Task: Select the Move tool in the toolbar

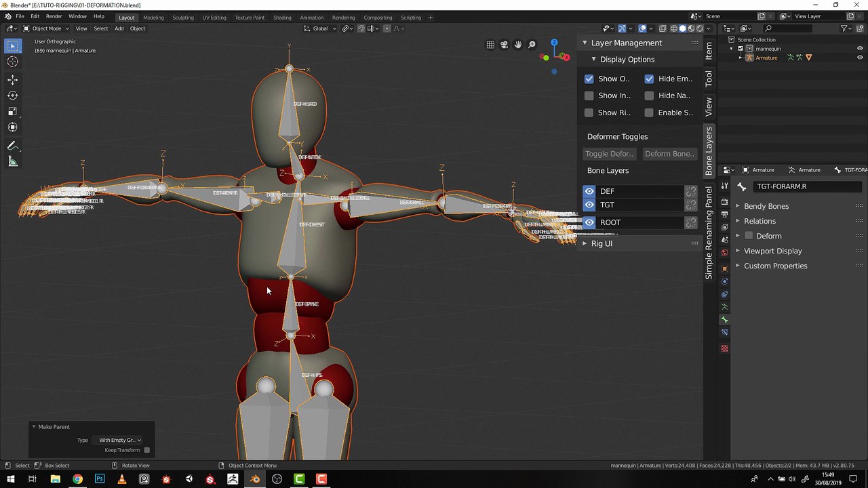Action: pos(12,79)
